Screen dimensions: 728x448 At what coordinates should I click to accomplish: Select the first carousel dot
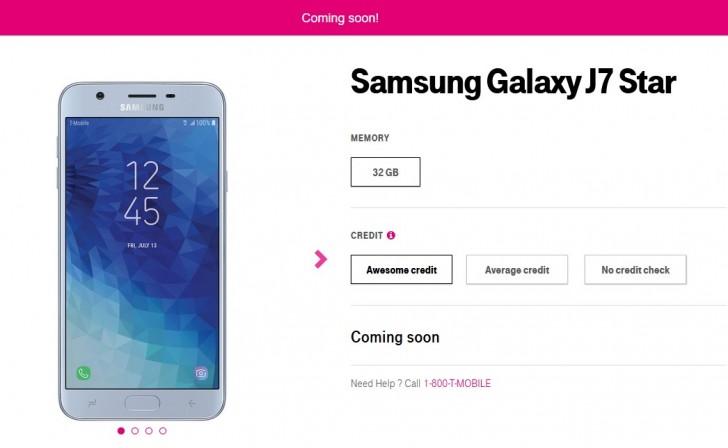pyautogui.click(x=121, y=431)
